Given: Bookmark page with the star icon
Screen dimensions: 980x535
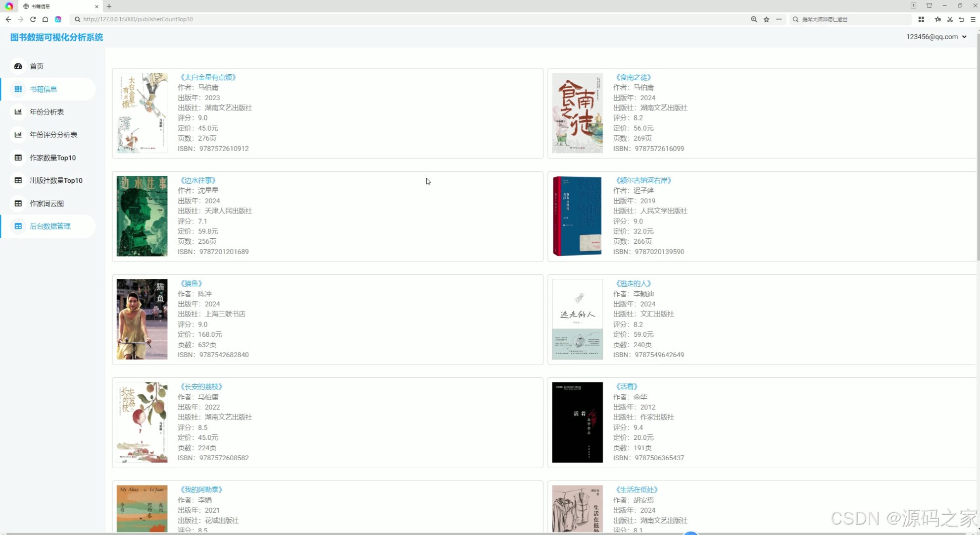Looking at the screenshot, I should click(x=766, y=19).
